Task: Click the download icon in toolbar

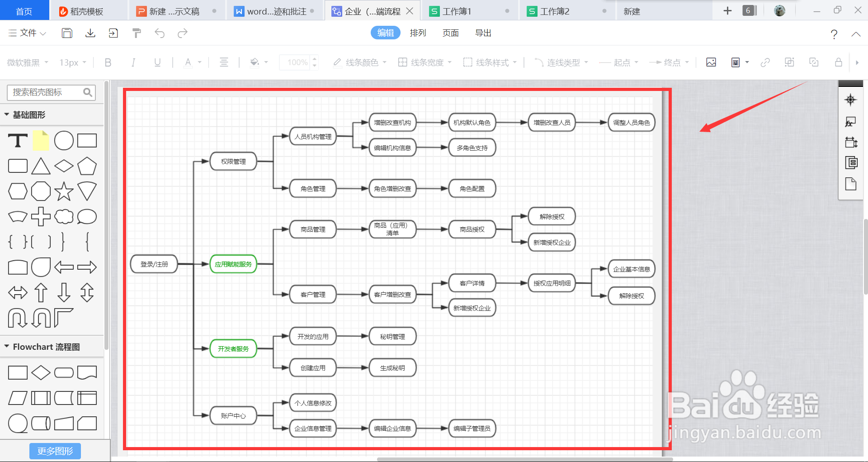Action: click(x=90, y=33)
